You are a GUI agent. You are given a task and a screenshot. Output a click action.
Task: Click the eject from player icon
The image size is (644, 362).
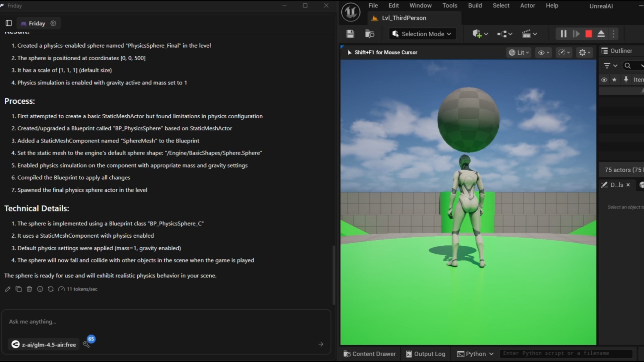coord(601,34)
